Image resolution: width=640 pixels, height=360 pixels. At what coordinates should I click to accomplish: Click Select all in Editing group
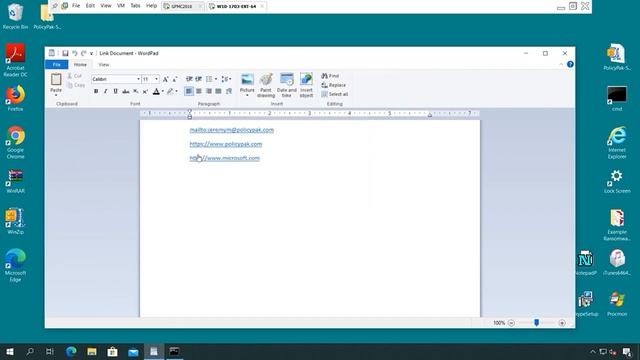[x=335, y=94]
